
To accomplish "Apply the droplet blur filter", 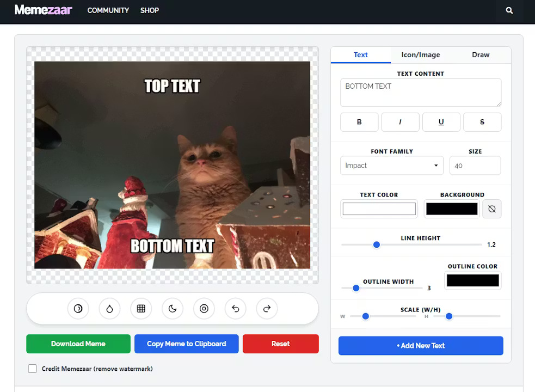I will click(109, 308).
